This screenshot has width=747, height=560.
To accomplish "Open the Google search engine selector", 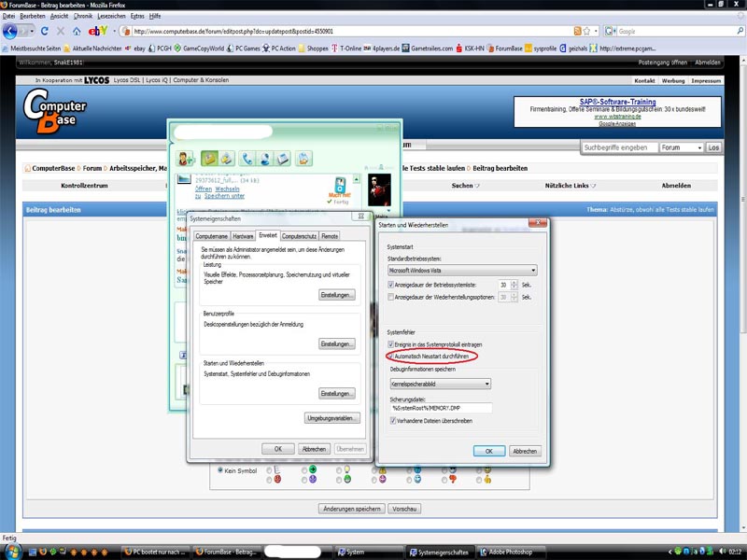I will pyautogui.click(x=610, y=31).
